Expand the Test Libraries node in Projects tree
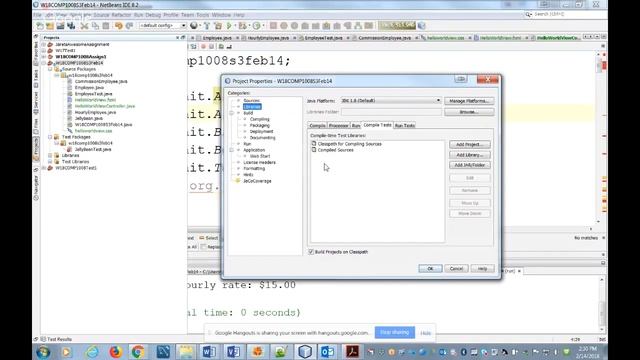 (50, 162)
